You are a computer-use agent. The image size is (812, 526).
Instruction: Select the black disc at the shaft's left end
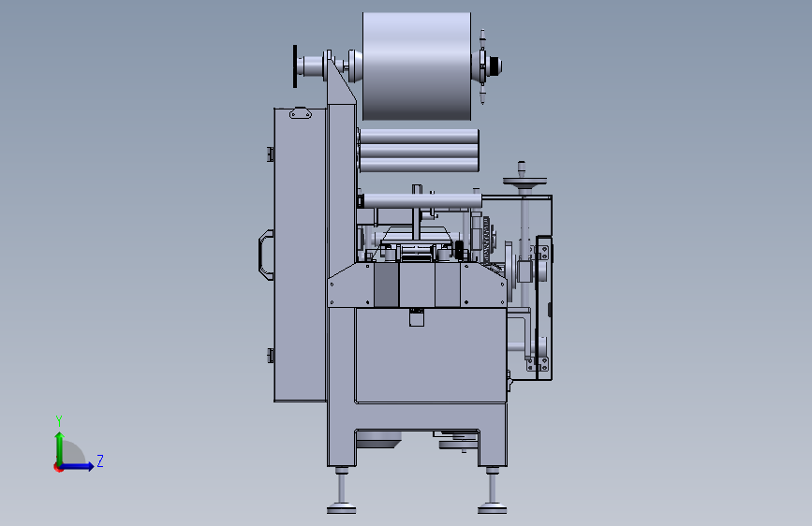click(295, 66)
